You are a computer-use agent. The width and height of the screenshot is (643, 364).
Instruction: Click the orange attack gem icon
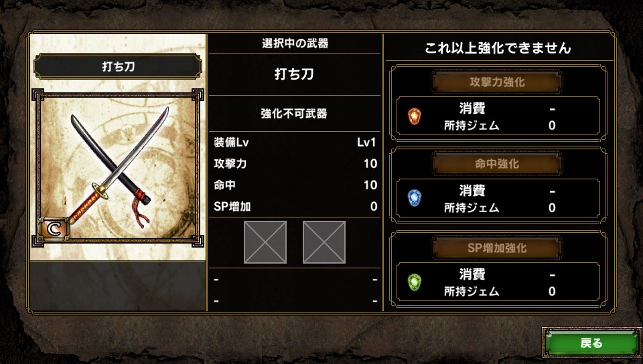click(415, 116)
